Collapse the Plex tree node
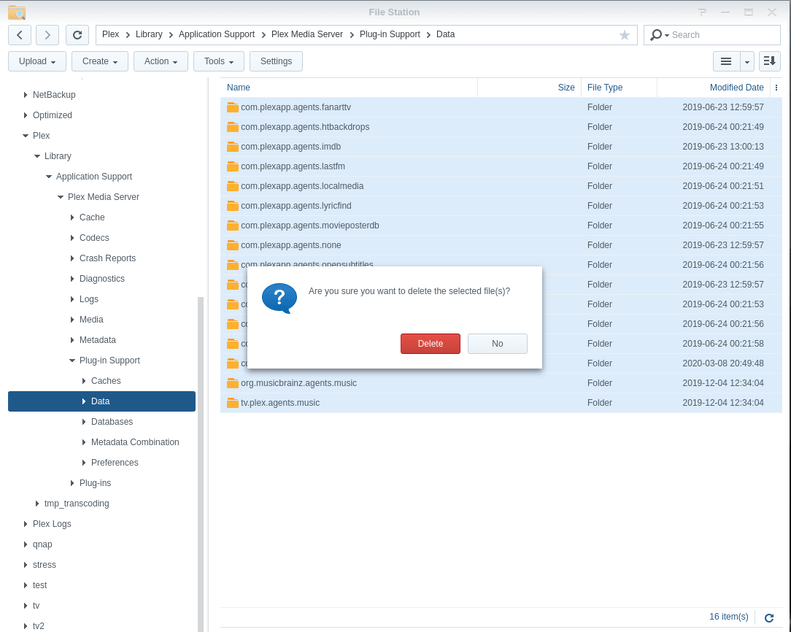The image size is (791, 632). (x=25, y=136)
